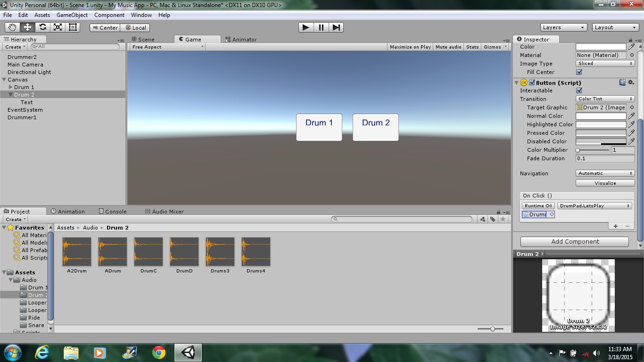Pick Disabled Color with eyedropper
This screenshot has width=644, height=362.
coord(631,141)
